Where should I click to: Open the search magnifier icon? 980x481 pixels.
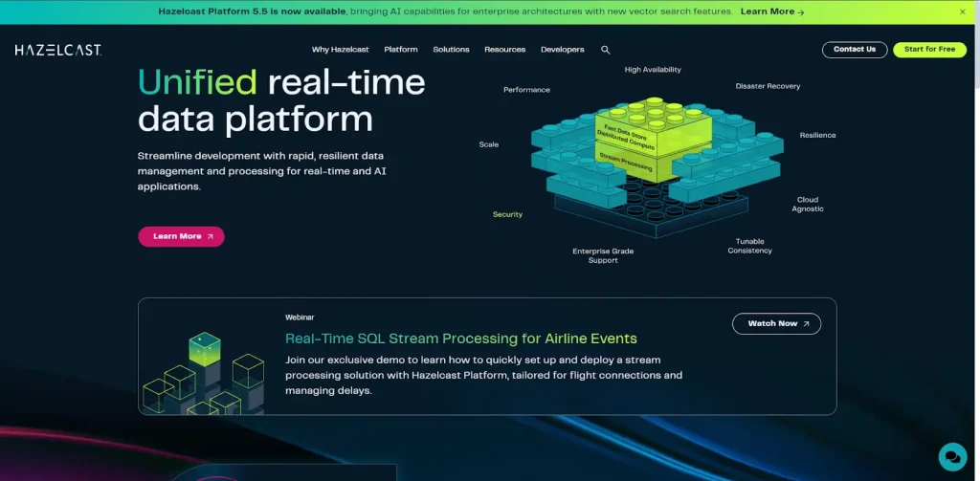(605, 50)
